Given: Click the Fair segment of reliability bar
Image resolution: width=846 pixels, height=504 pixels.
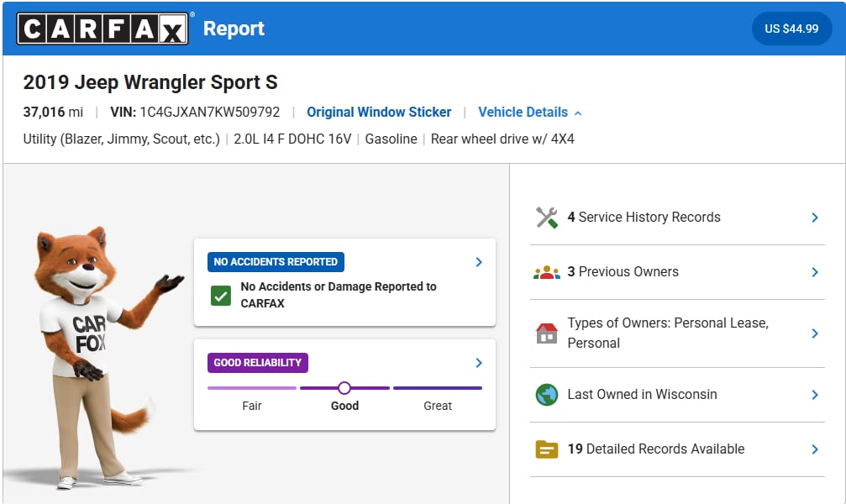Looking at the screenshot, I should coord(252,388).
